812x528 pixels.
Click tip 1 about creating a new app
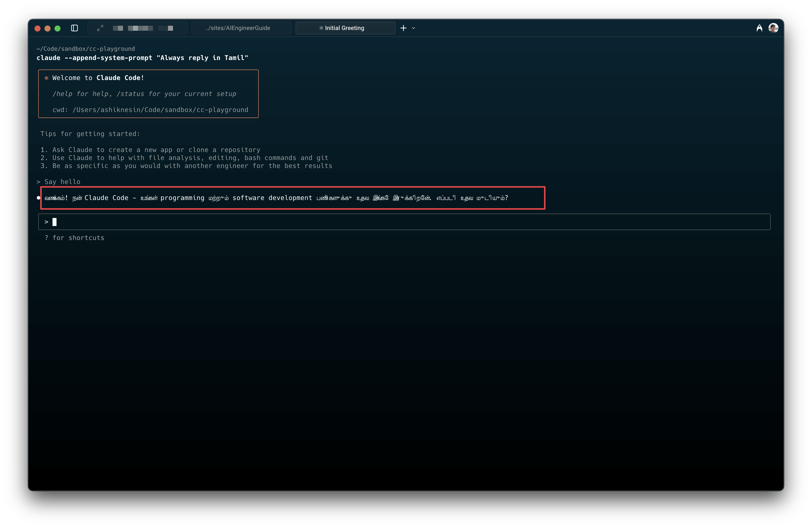pyautogui.click(x=150, y=150)
